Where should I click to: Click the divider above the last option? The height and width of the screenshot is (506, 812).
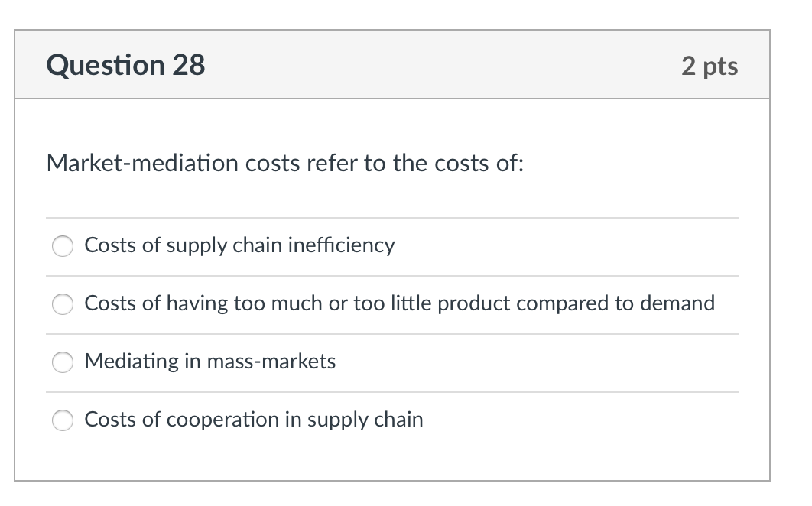coord(393,391)
